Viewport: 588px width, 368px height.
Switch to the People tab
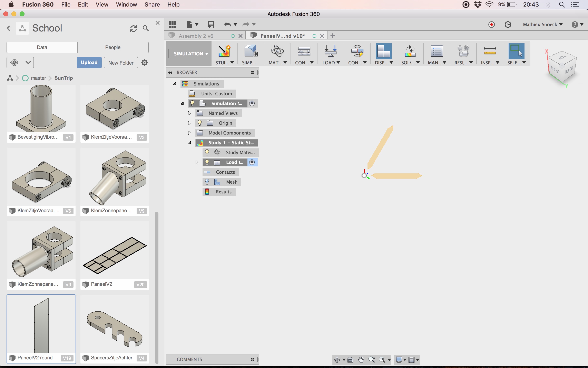coord(113,47)
